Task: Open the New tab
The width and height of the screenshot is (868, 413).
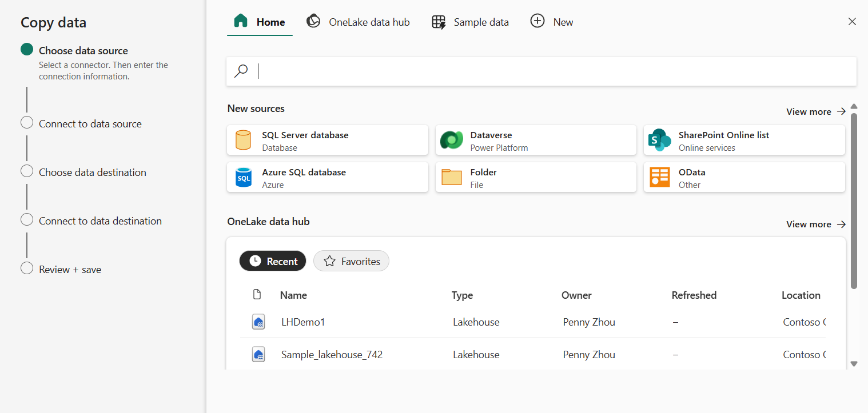Action: pos(551,21)
